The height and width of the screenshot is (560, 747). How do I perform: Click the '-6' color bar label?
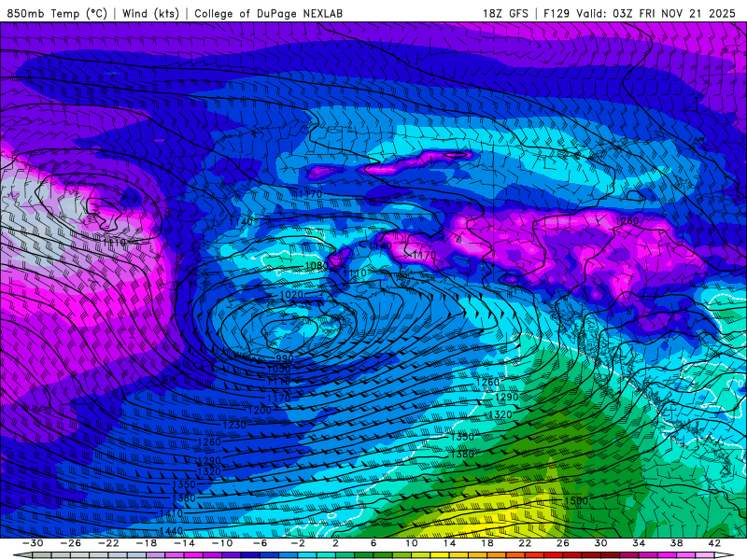click(261, 543)
